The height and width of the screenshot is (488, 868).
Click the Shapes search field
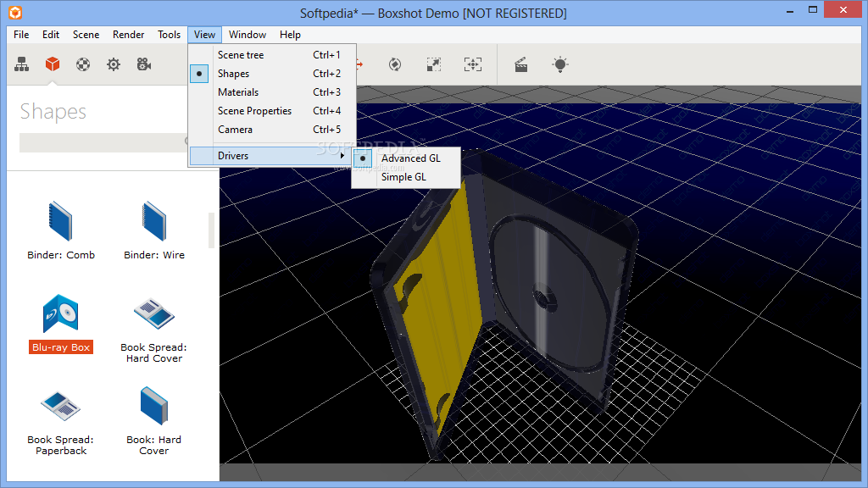pyautogui.click(x=103, y=142)
